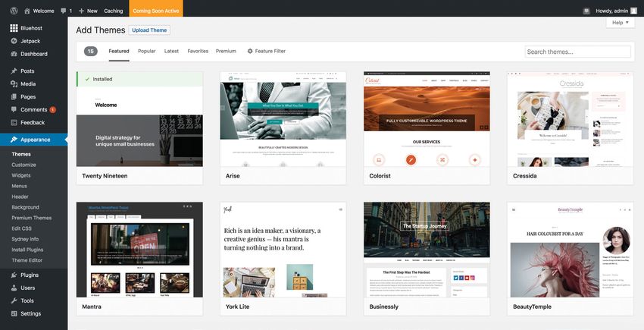Click the Pages icon in sidebar
This screenshot has width=644, height=330.
click(x=14, y=96)
